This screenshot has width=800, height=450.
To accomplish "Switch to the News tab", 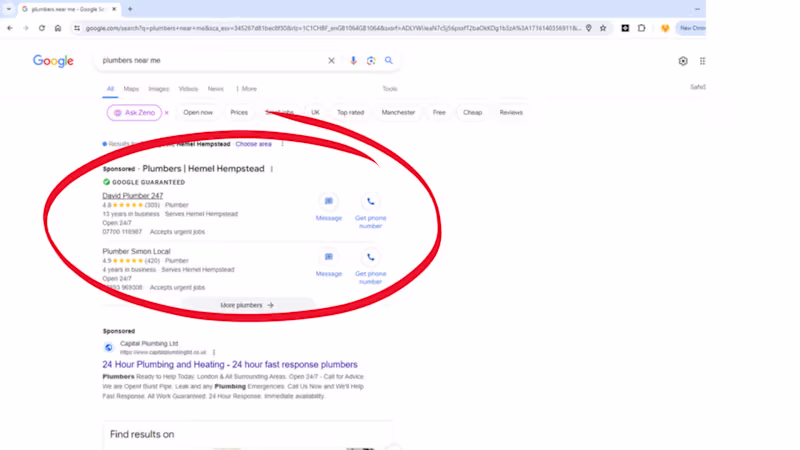I will point(215,89).
